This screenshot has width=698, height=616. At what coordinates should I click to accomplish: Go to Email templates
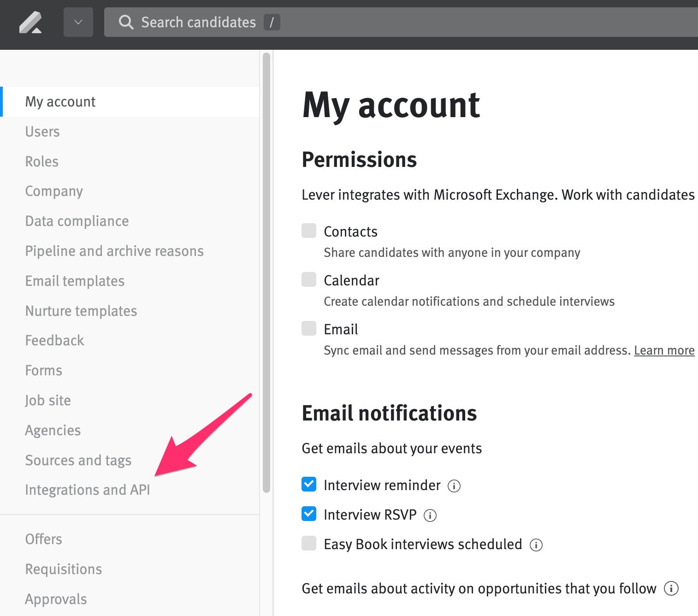75,281
